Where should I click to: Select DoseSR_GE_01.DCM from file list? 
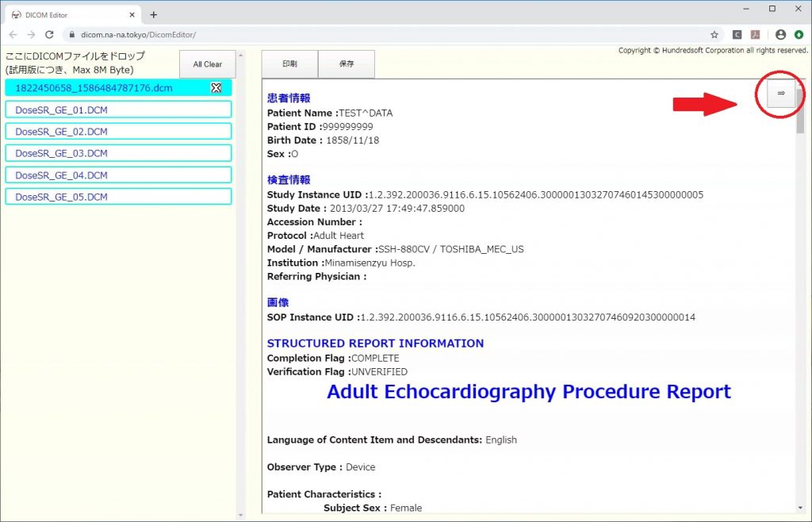(x=118, y=109)
